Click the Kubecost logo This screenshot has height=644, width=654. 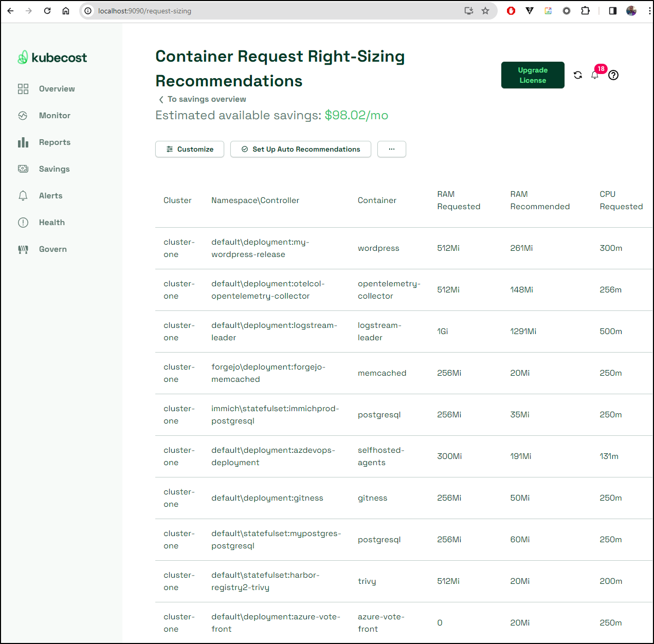click(x=52, y=58)
